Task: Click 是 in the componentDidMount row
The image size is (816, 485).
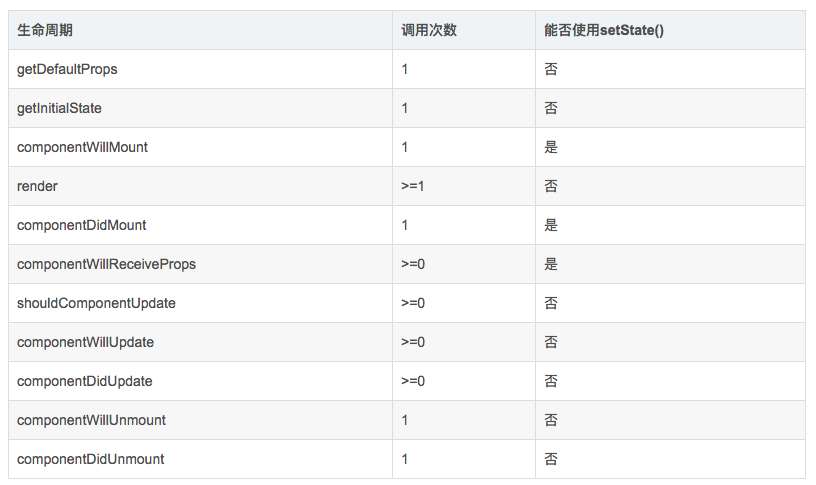Action: coord(551,225)
